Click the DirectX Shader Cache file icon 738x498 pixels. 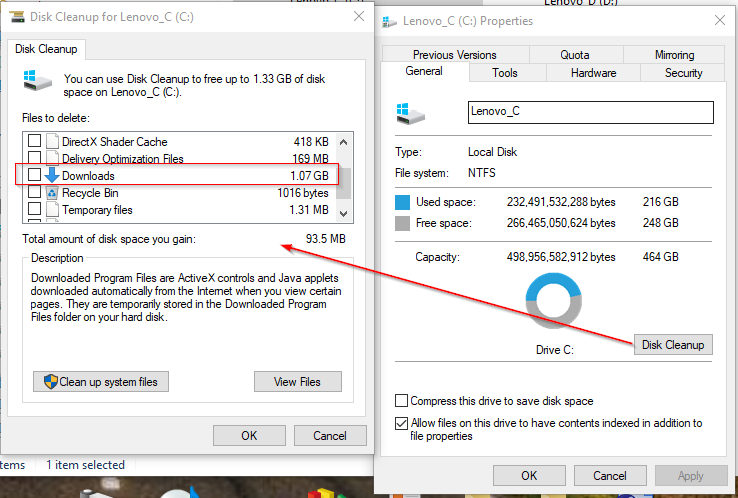point(52,141)
